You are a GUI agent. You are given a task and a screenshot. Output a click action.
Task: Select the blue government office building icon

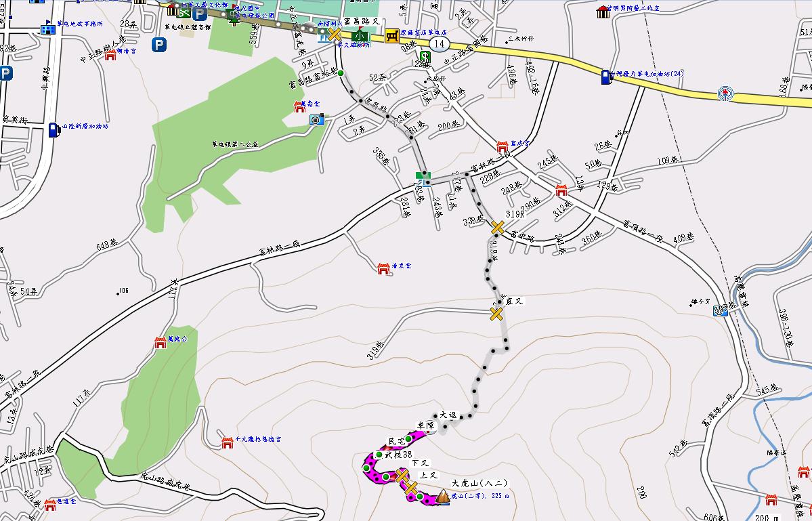[x=48, y=28]
